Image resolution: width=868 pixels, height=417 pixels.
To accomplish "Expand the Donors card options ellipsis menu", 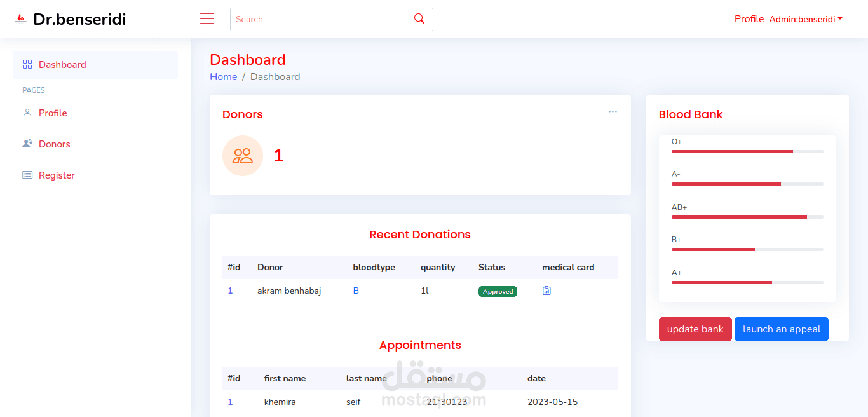I will 613,111.
